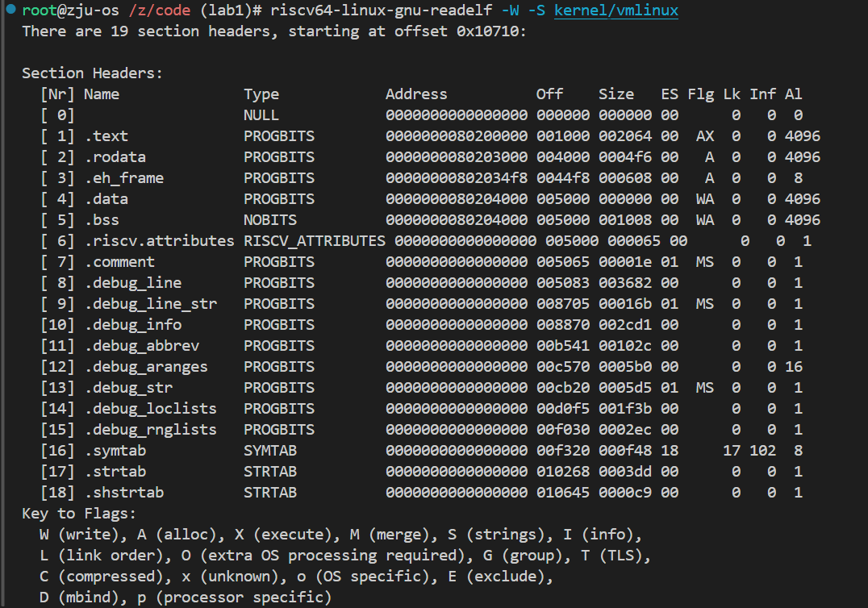Click the Address column header
The width and height of the screenshot is (868, 608).
416,94
